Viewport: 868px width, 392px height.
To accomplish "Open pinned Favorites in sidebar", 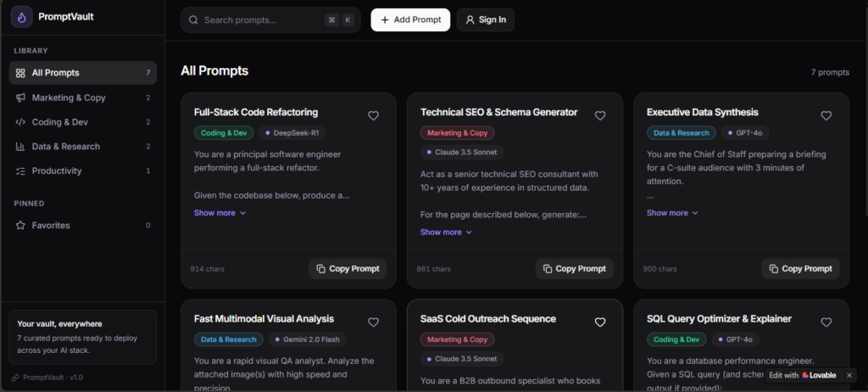I will pyautogui.click(x=83, y=225).
